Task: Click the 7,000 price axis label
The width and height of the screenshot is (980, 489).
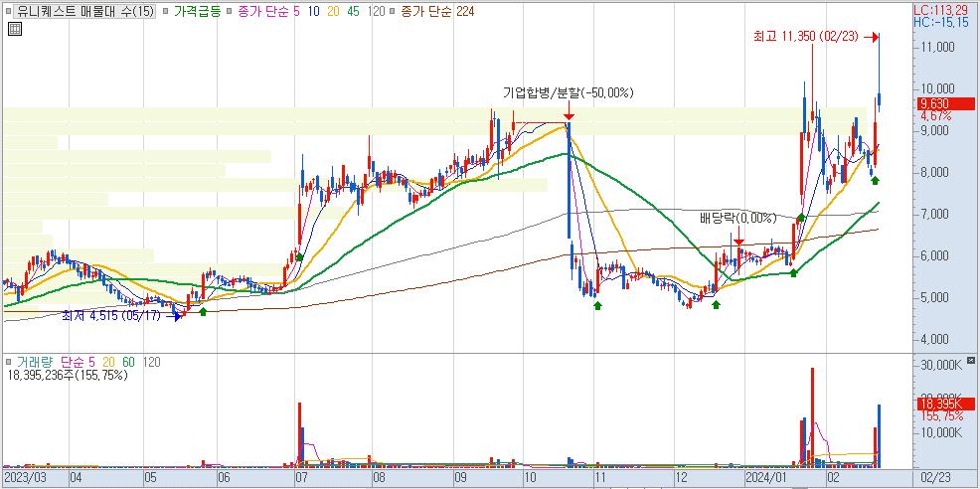Action: (x=937, y=215)
